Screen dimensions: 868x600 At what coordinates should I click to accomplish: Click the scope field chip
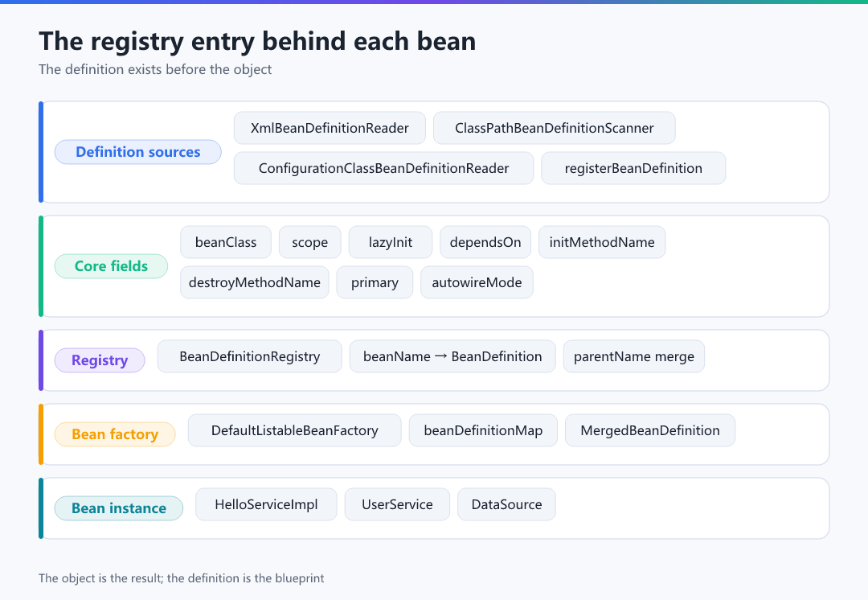(310, 242)
